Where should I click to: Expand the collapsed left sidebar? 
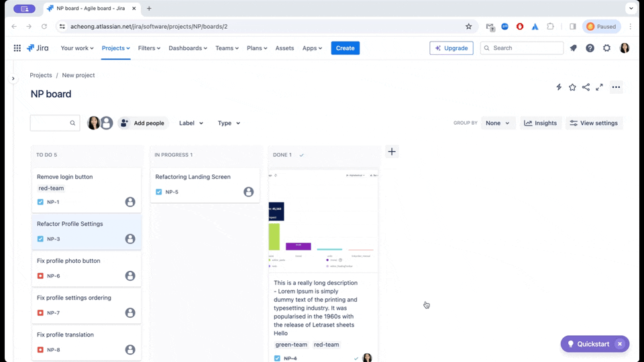click(x=13, y=78)
